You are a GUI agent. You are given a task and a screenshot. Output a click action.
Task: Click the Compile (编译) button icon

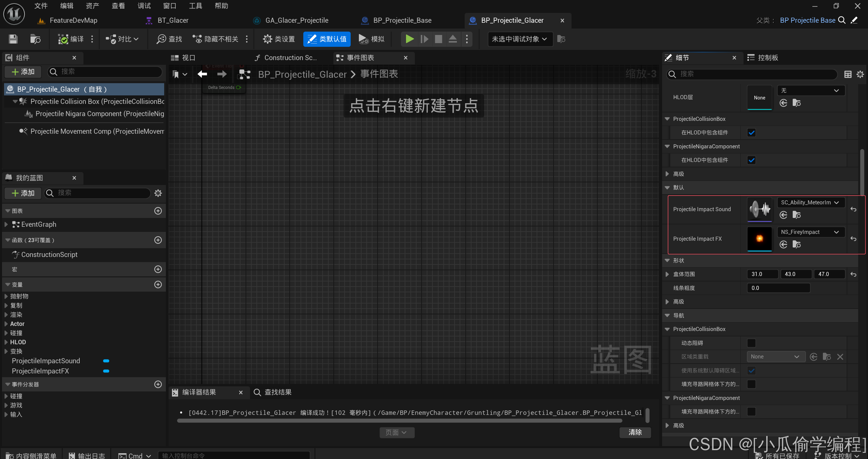[63, 39]
